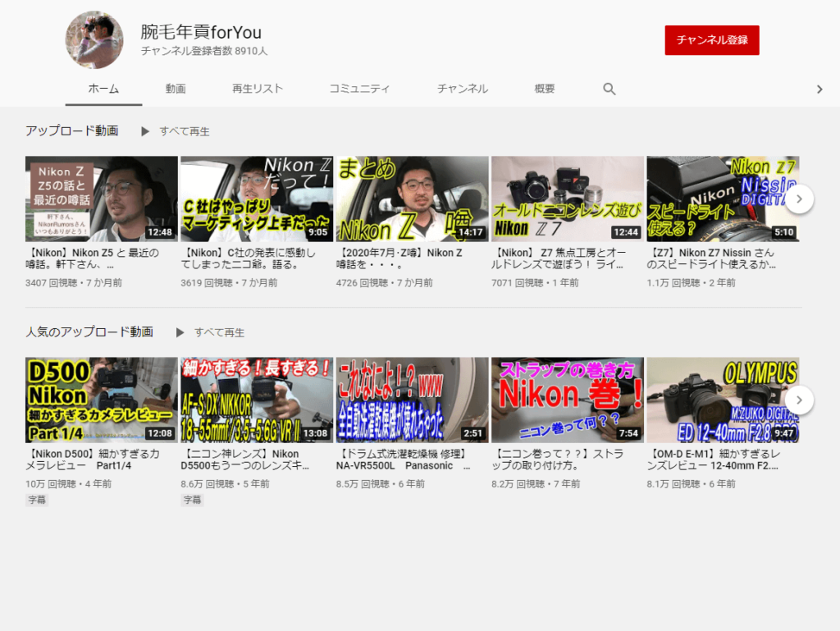Viewport: 840px width, 631px height.
Task: Click the 腕毛年貢forYou channel avatar
Action: pyautogui.click(x=94, y=39)
